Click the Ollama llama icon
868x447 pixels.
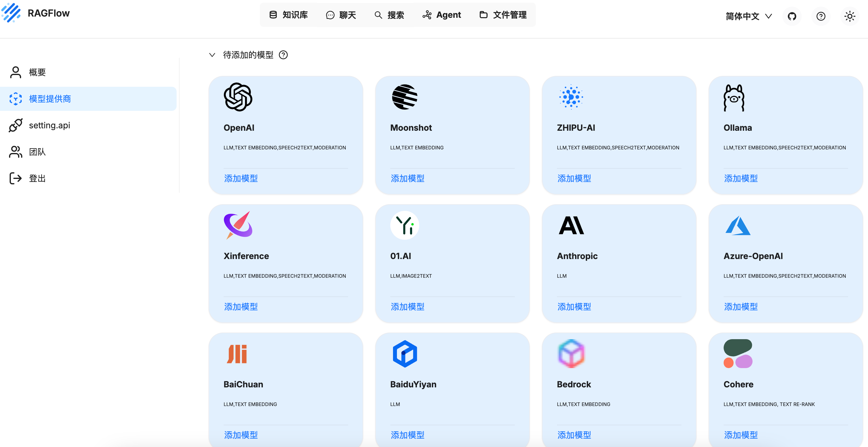[734, 98]
